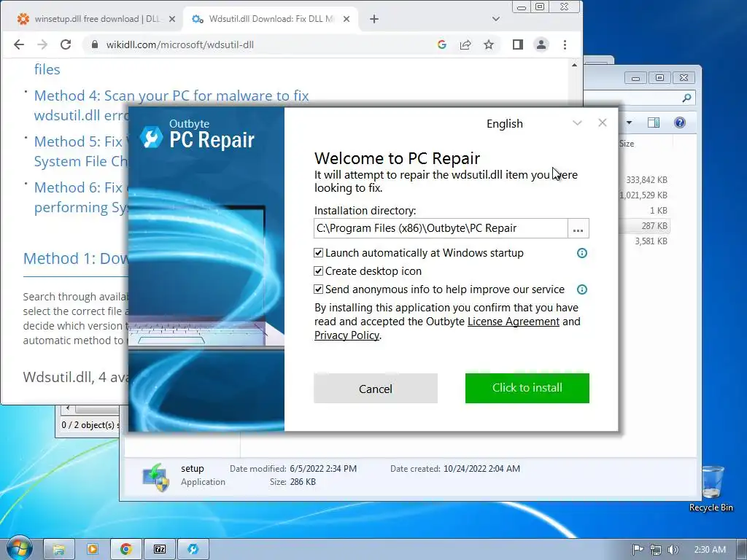Go back in Chrome
The height and width of the screenshot is (560, 747).
(x=18, y=44)
